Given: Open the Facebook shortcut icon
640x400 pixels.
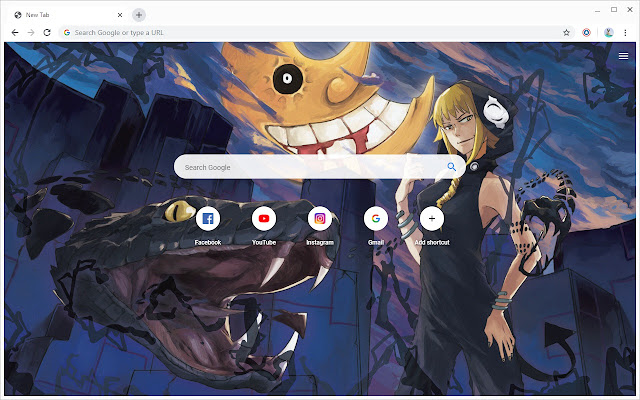Looking at the screenshot, I should point(208,218).
